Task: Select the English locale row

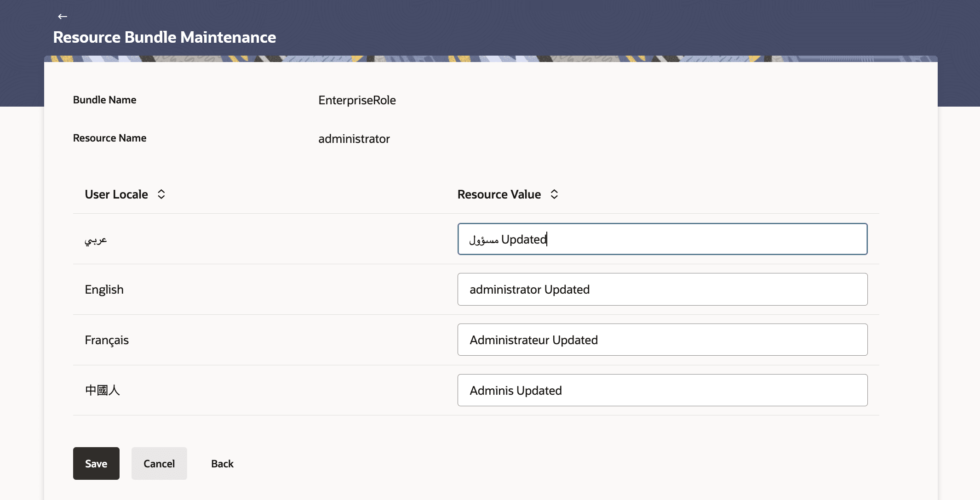Action: (x=104, y=290)
